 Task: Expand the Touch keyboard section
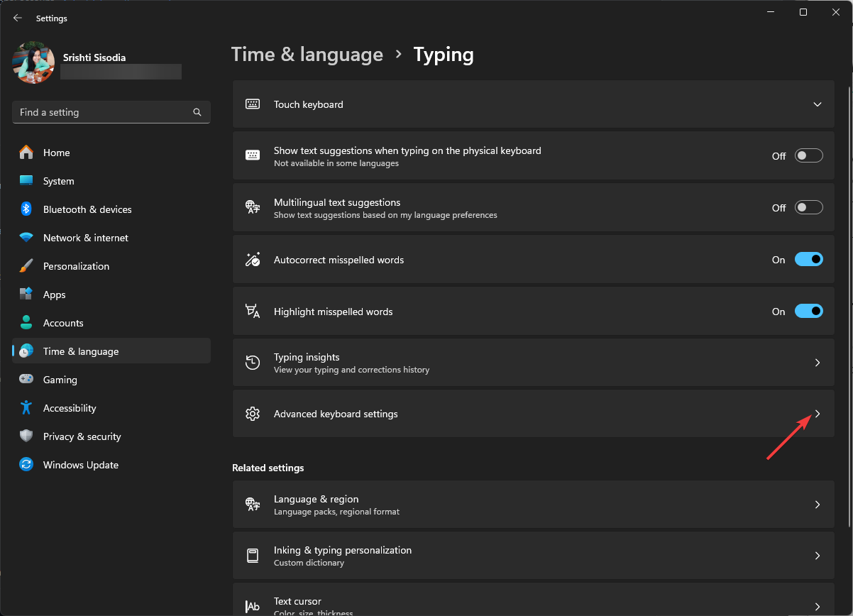(x=817, y=103)
